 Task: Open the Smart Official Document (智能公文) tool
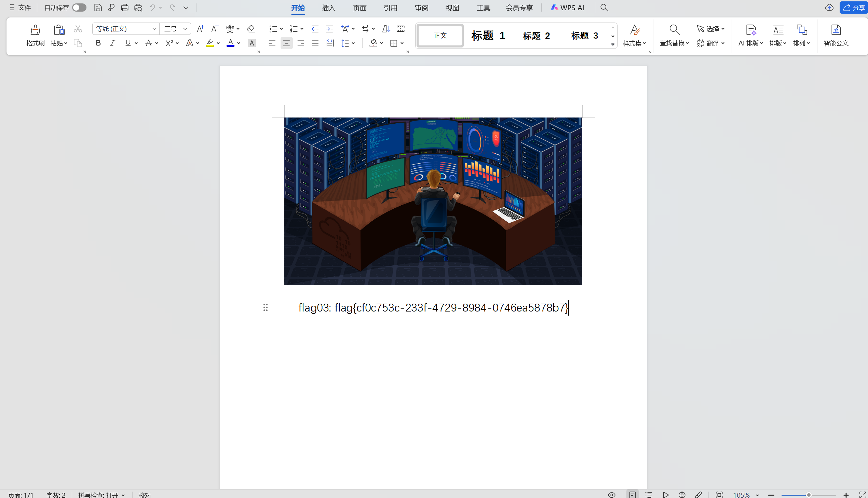click(x=836, y=34)
